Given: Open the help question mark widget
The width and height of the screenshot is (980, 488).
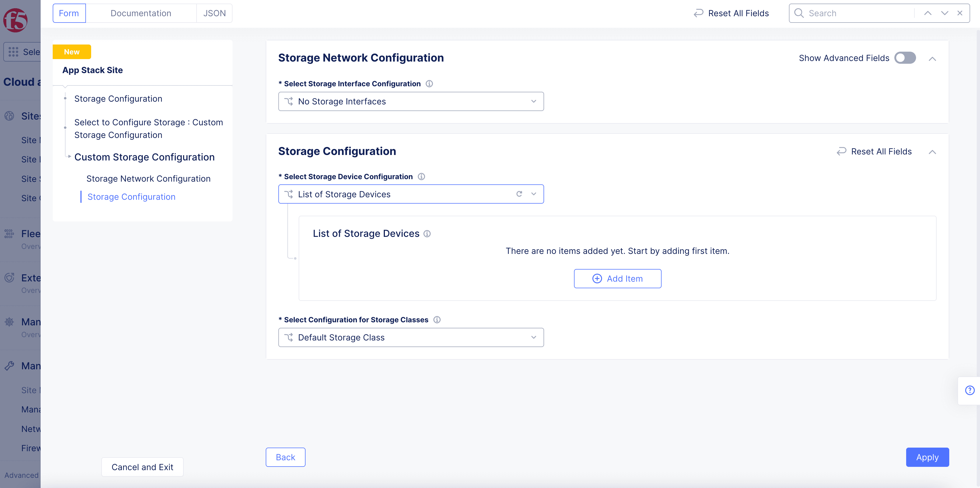Looking at the screenshot, I should (x=970, y=390).
